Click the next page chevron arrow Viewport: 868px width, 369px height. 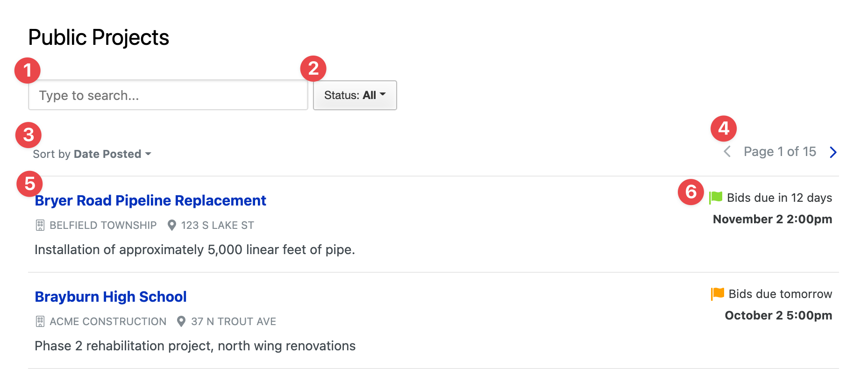coord(833,152)
